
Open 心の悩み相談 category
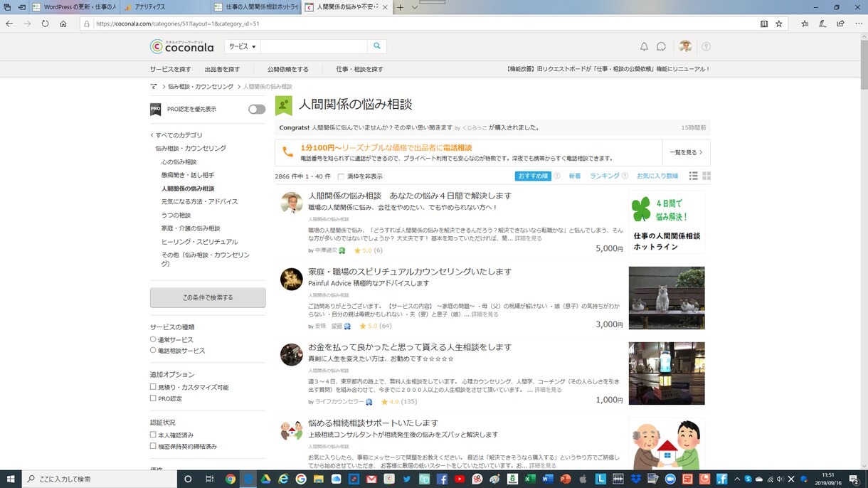click(179, 162)
